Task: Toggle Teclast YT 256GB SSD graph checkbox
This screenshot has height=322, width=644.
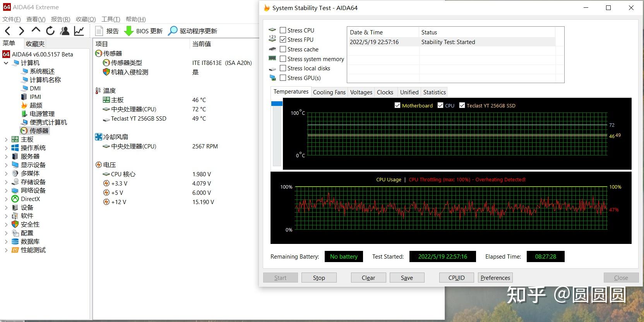Action: [x=462, y=105]
